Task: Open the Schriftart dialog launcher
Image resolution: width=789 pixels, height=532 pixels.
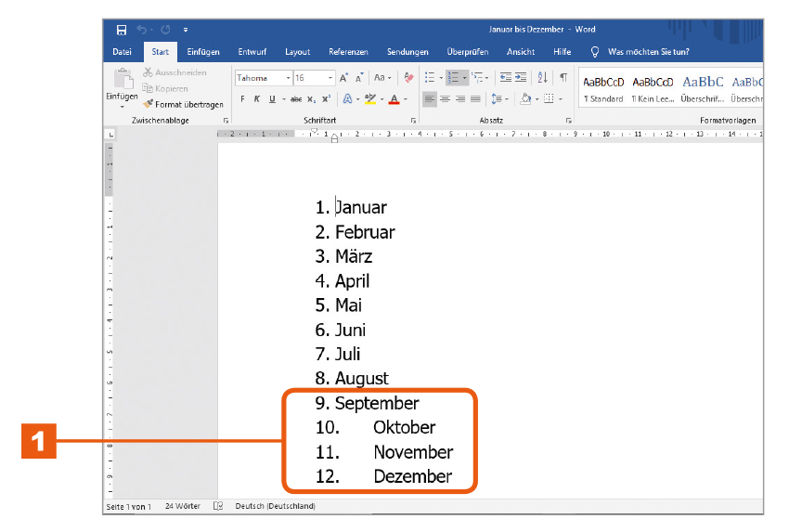Action: tap(413, 121)
